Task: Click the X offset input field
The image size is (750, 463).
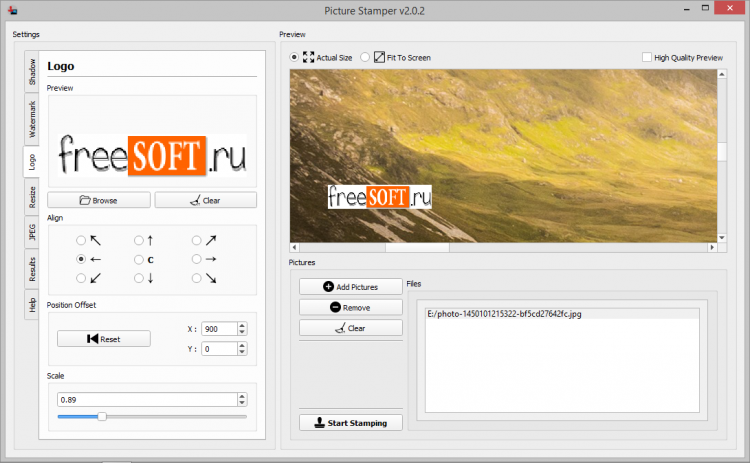Action: pos(219,329)
